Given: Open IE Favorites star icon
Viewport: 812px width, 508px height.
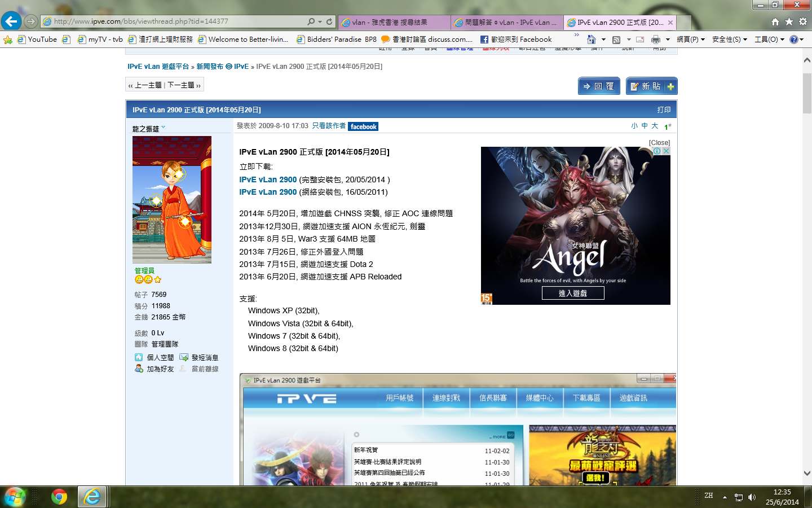Looking at the screenshot, I should (x=789, y=21).
